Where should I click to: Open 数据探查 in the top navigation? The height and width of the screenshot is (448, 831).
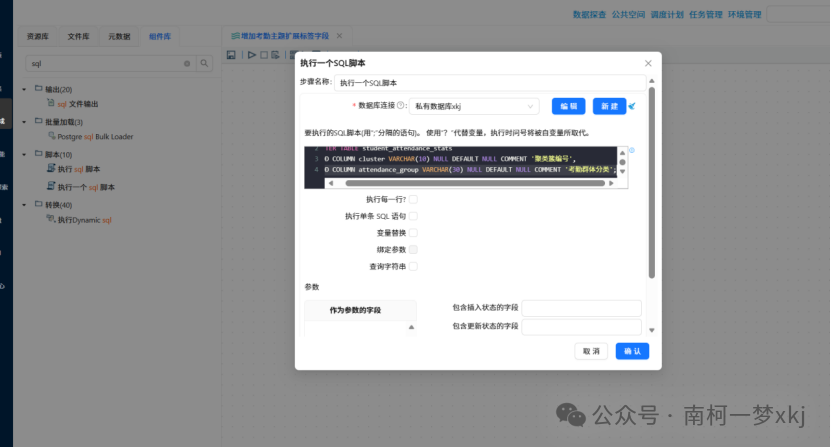pyautogui.click(x=589, y=14)
